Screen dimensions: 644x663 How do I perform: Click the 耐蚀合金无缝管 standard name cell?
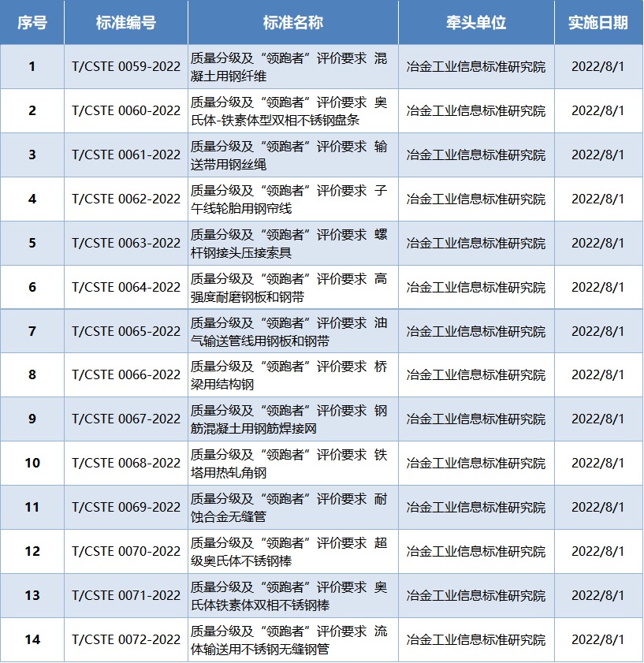[x=293, y=508]
